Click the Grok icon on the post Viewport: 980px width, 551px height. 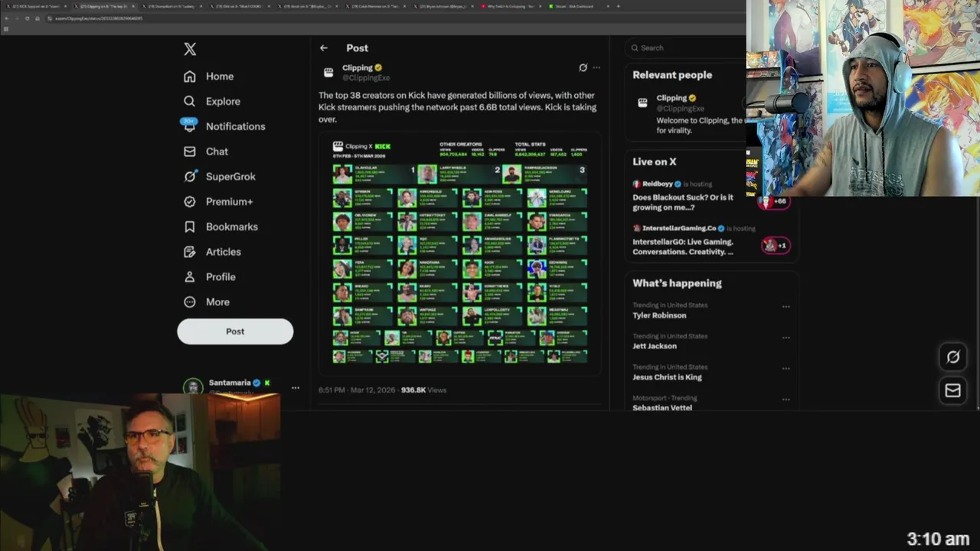coord(583,68)
